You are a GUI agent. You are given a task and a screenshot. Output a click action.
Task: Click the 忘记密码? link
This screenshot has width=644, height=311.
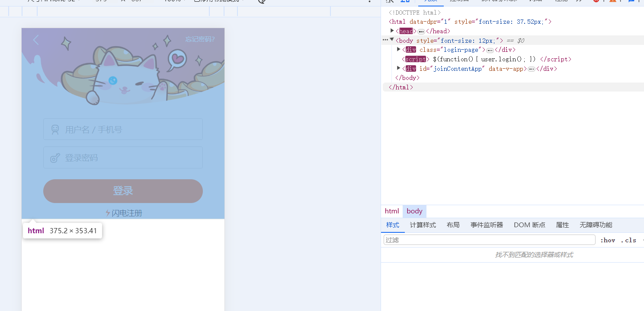200,39
